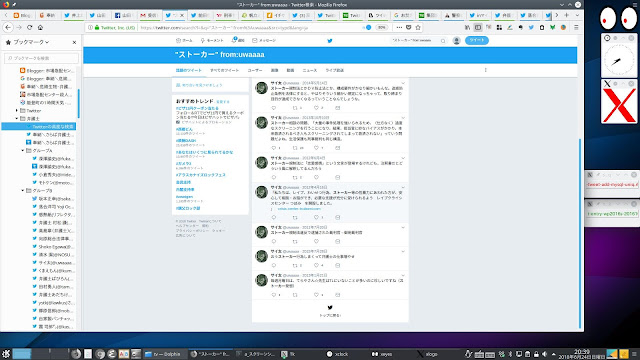Open the Shoko Egawa bookmark
Viewport: 640px width, 360px height.
tap(53, 247)
